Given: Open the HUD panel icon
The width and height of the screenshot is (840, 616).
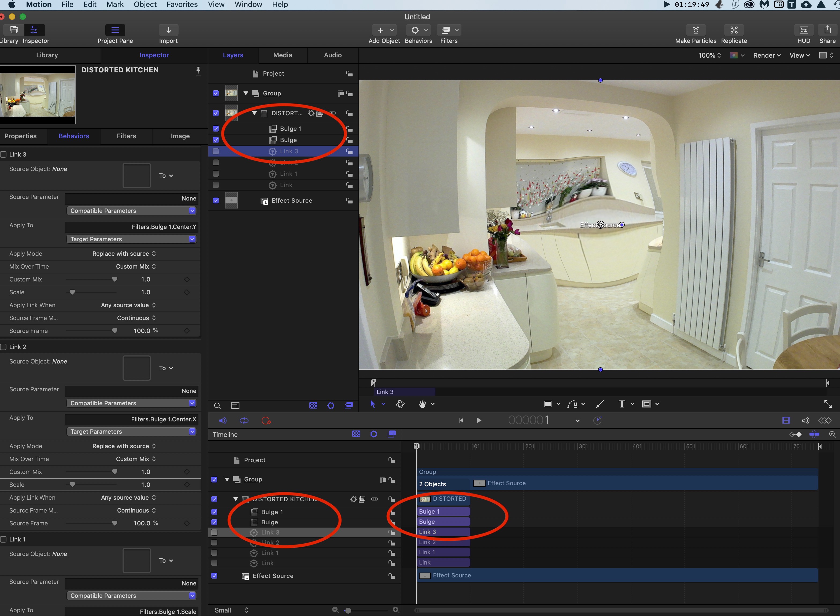Looking at the screenshot, I should click(x=804, y=30).
